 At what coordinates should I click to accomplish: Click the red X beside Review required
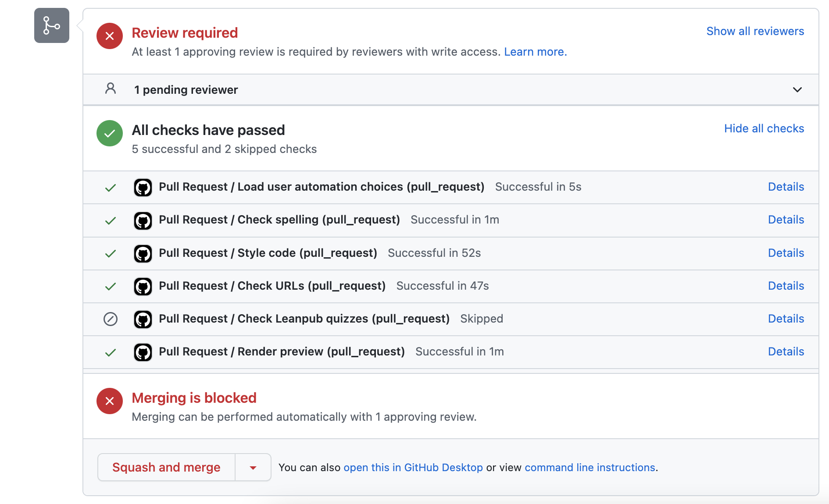pyautogui.click(x=110, y=36)
